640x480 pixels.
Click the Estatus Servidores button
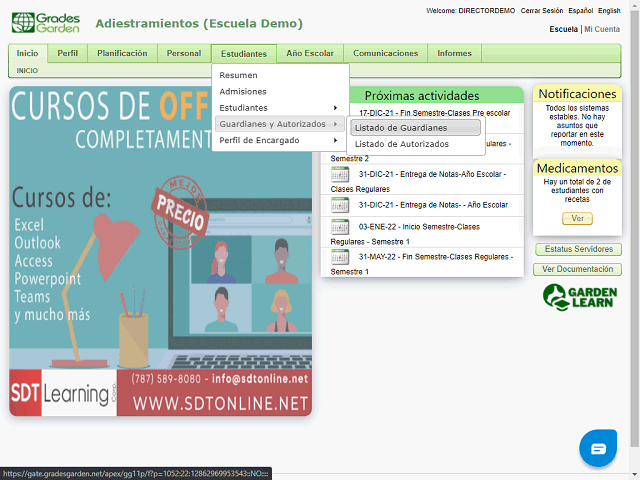(x=578, y=249)
